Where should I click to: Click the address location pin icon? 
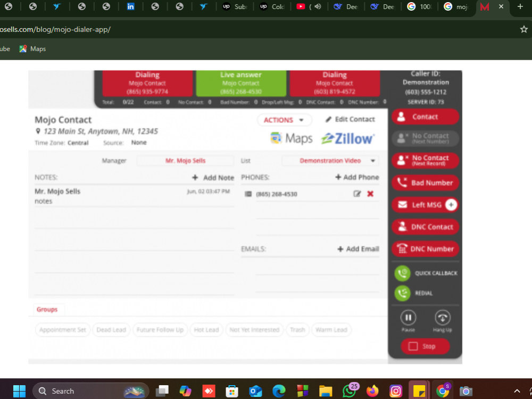[x=38, y=131]
